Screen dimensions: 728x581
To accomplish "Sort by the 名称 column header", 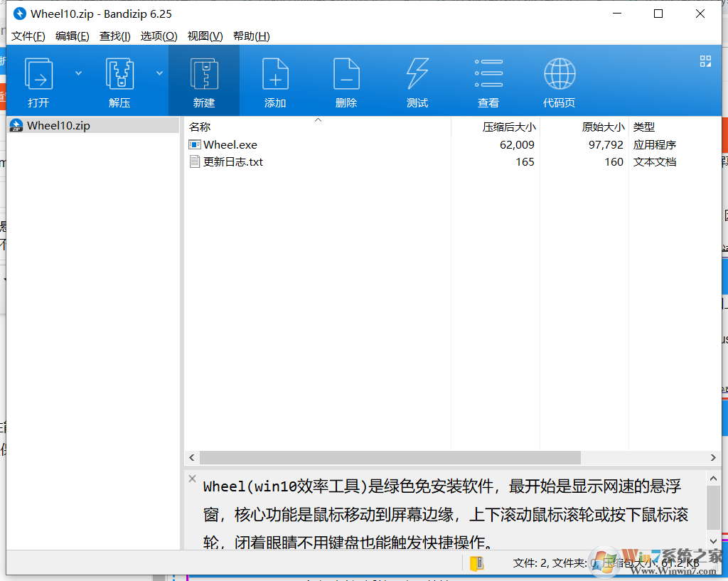I will tap(318, 127).
